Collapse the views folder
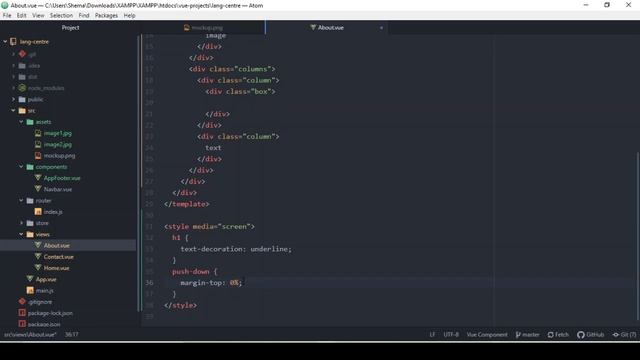The image size is (640, 360). click(x=21, y=234)
